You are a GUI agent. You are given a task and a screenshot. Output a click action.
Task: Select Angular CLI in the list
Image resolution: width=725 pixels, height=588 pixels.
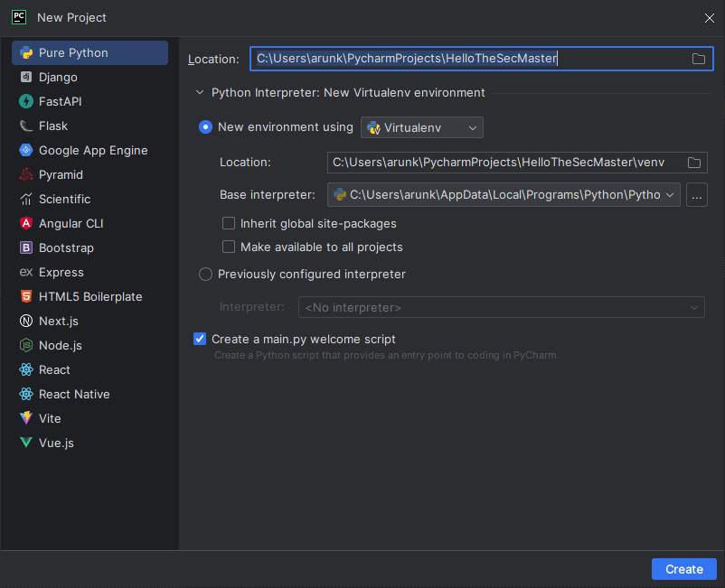(89, 224)
